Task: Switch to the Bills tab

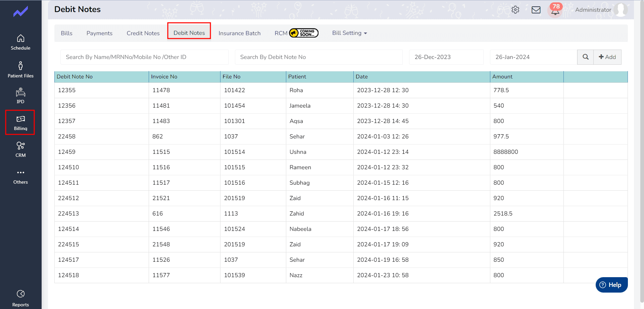Action: click(66, 33)
